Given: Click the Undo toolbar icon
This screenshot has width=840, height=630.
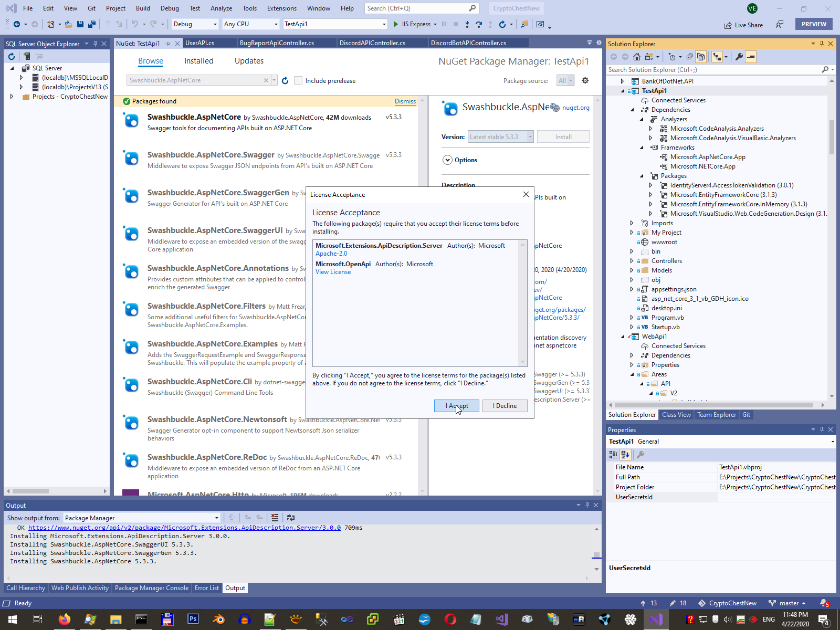Looking at the screenshot, I should [x=135, y=24].
